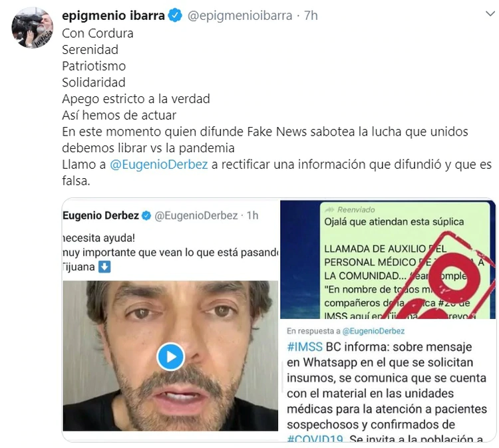Open quoted tweet author name Eugenio Derbez
This screenshot has width=499, height=448.
coord(100,215)
